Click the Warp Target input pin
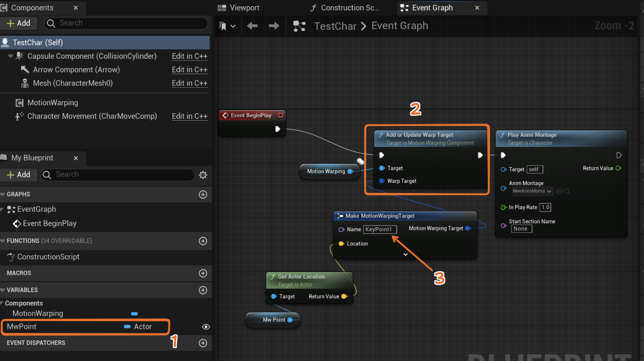The height and width of the screenshot is (361, 644). click(382, 181)
